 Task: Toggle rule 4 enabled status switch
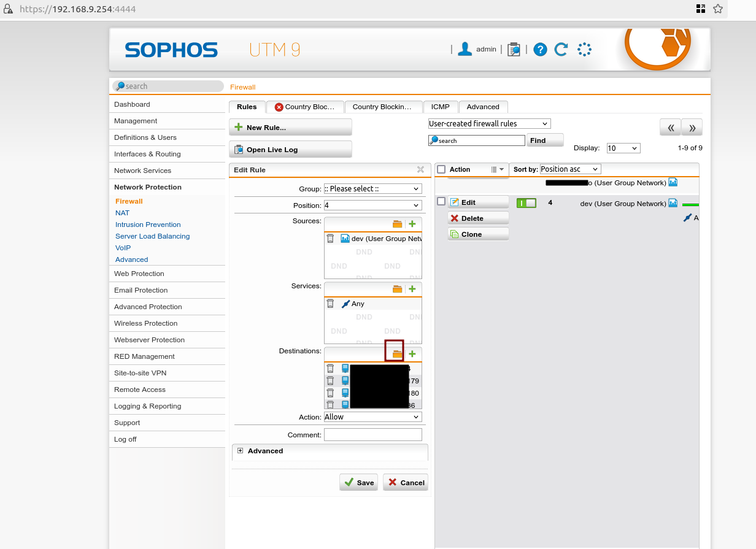point(526,203)
